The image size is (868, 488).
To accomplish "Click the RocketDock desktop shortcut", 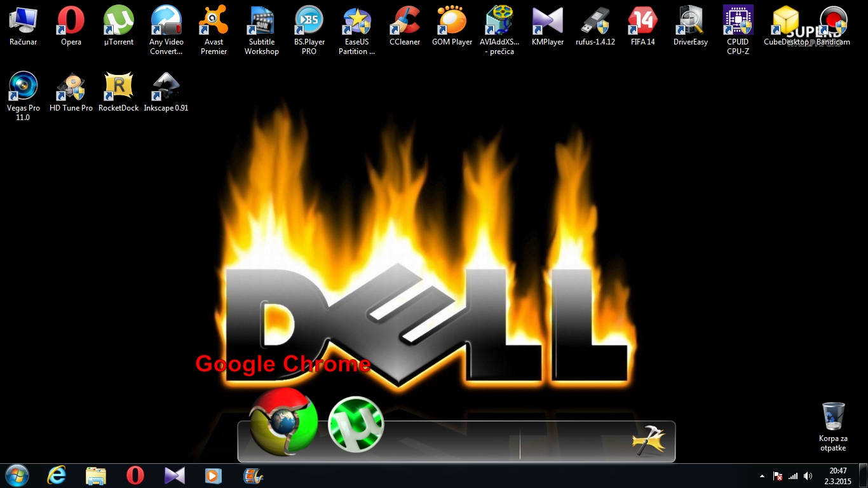I will 119,92.
